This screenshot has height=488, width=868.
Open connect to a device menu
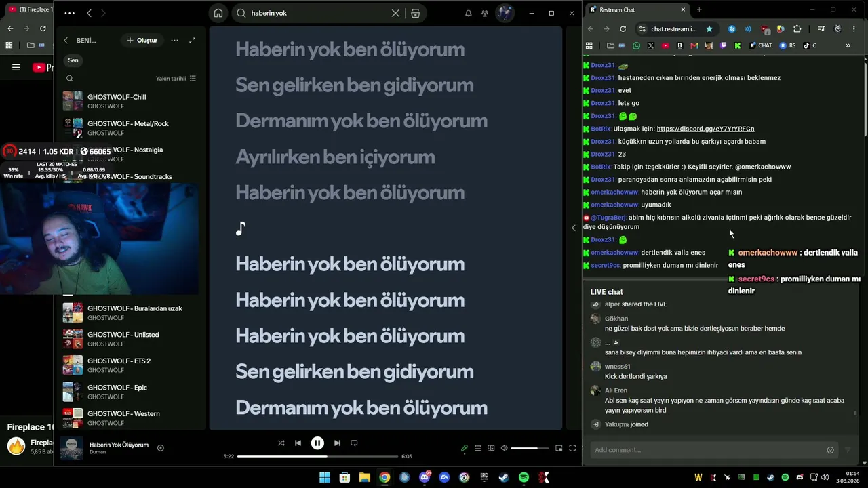(491, 448)
